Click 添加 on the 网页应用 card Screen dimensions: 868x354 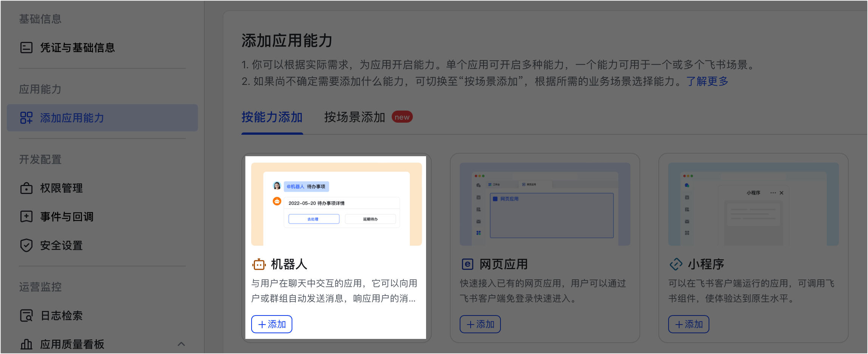[x=480, y=324]
